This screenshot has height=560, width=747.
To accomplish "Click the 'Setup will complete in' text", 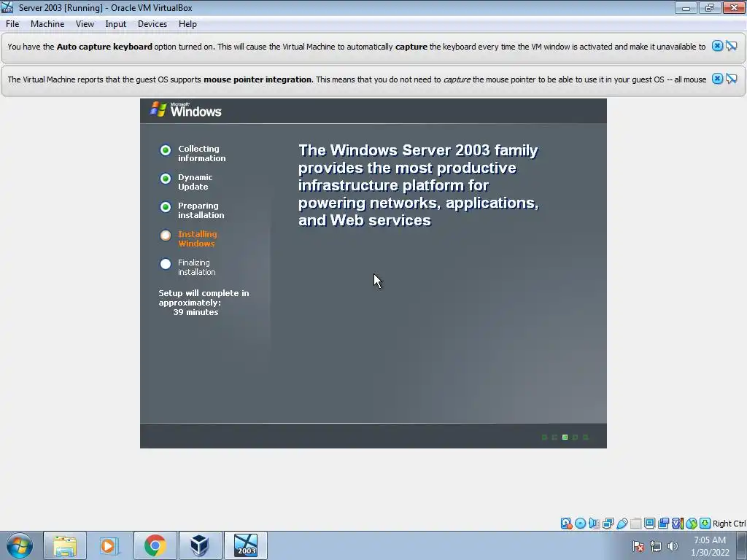I will (x=204, y=293).
